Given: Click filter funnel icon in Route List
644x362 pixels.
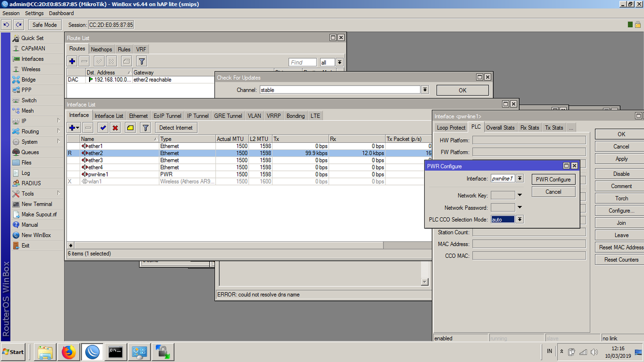Looking at the screenshot, I should pos(142,61).
